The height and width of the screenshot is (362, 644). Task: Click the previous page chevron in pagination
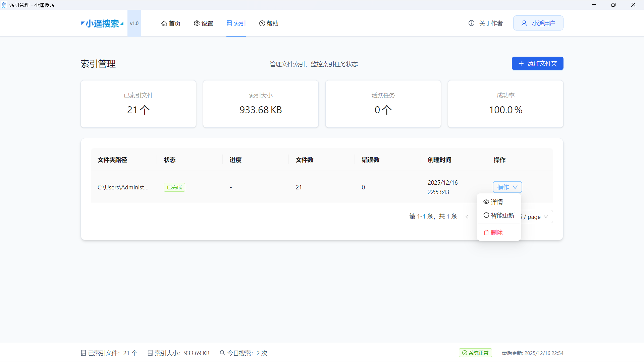point(467,217)
